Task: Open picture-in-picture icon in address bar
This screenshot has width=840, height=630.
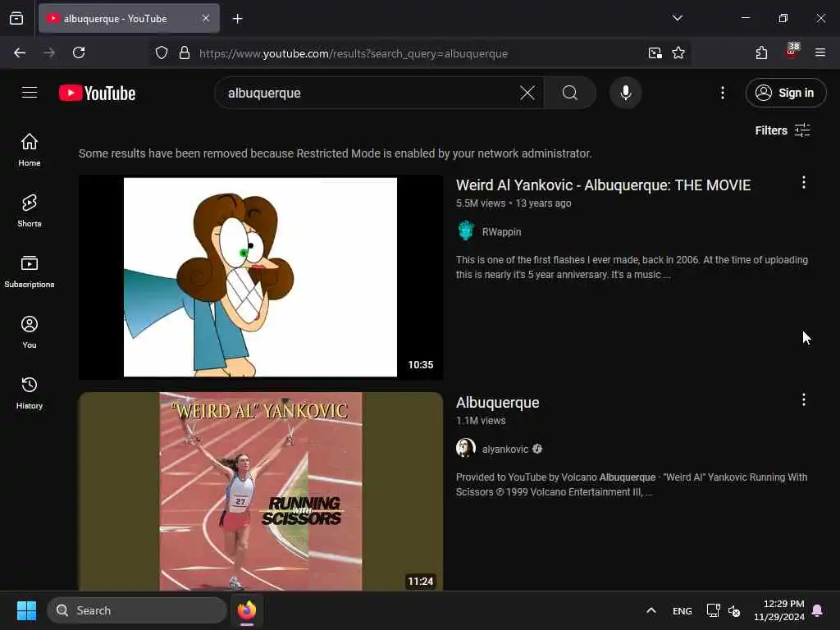Action: coord(655,53)
